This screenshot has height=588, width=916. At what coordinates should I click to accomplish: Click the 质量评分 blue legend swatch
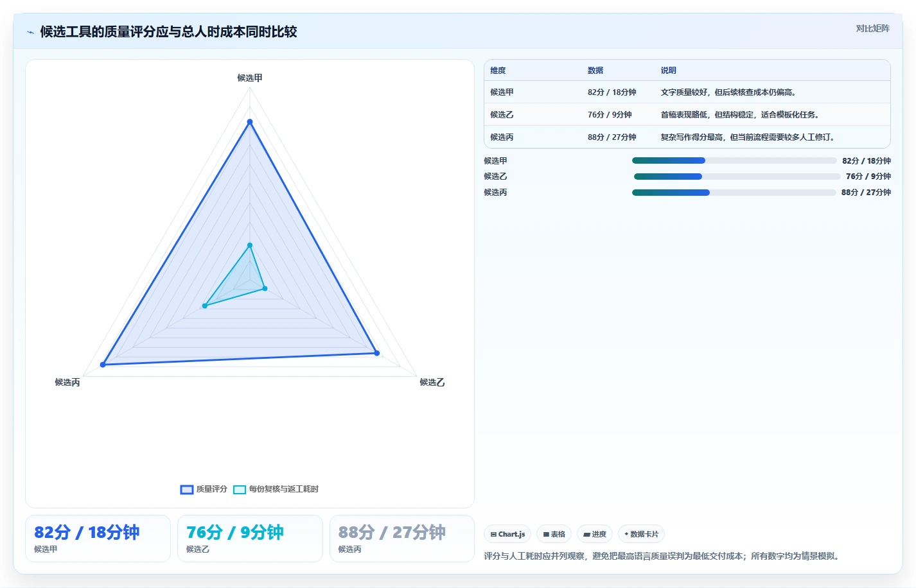pos(187,490)
